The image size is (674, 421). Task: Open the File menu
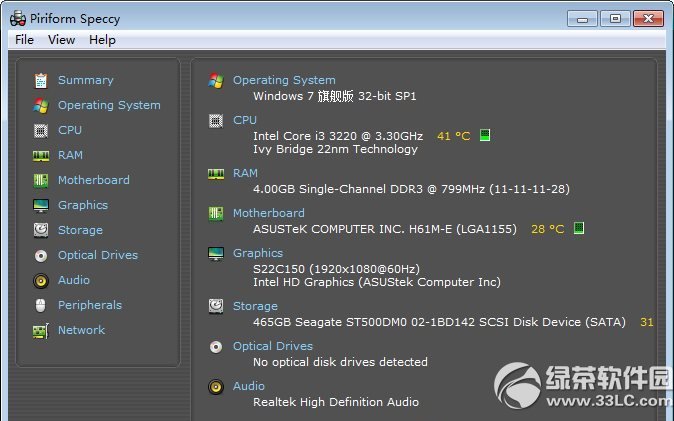click(x=24, y=40)
